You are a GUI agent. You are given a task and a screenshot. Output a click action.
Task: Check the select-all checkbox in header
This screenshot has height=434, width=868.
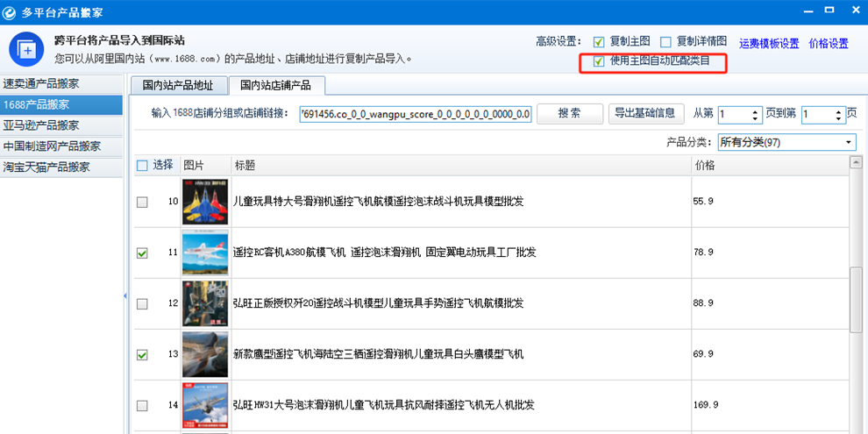[142, 165]
